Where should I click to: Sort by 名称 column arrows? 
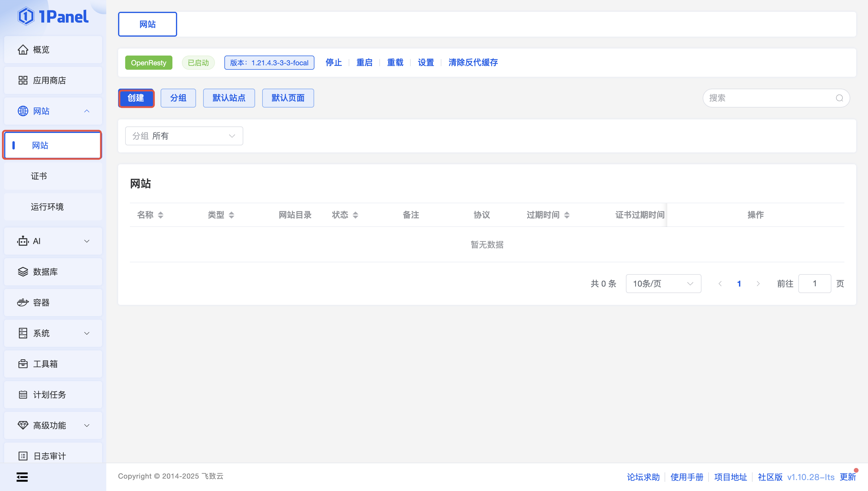click(x=161, y=215)
